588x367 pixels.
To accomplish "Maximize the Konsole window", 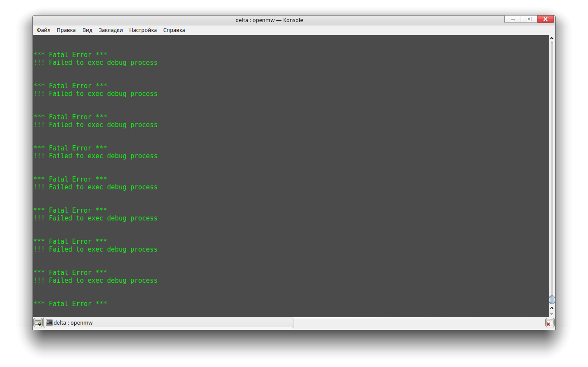I will click(529, 19).
